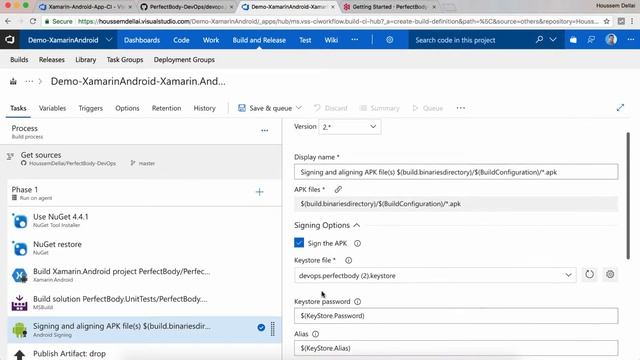Click the enabled checkmark on Signing task

(261, 327)
